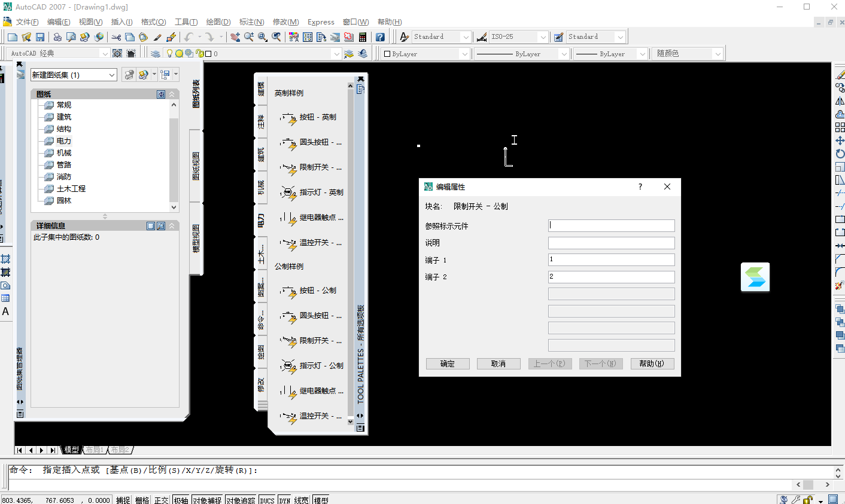Toggle 正交 ortho mode in status bar
This screenshot has width=845, height=504.
click(162, 500)
